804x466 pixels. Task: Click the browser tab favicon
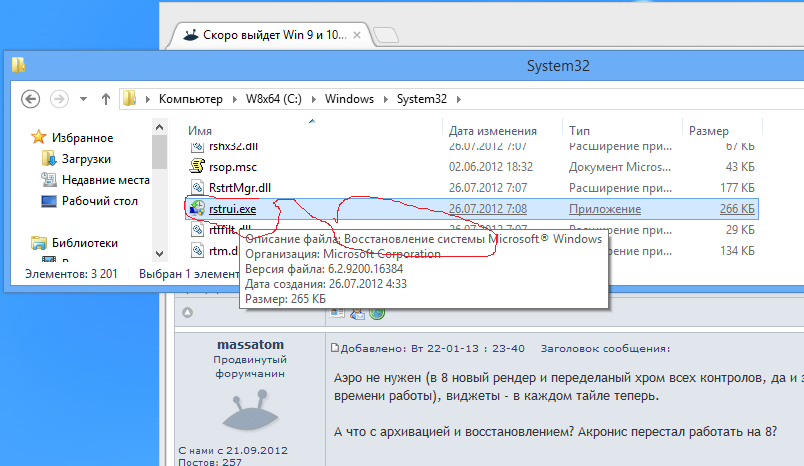point(191,35)
